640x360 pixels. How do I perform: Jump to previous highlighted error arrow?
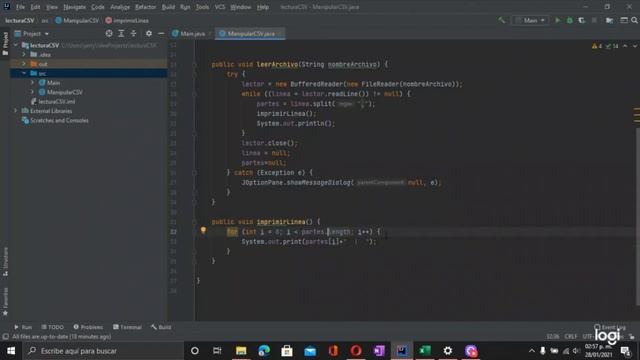coord(625,46)
